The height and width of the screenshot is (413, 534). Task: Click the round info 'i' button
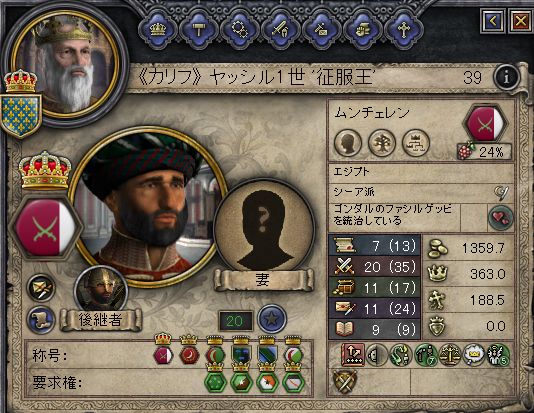point(507,77)
